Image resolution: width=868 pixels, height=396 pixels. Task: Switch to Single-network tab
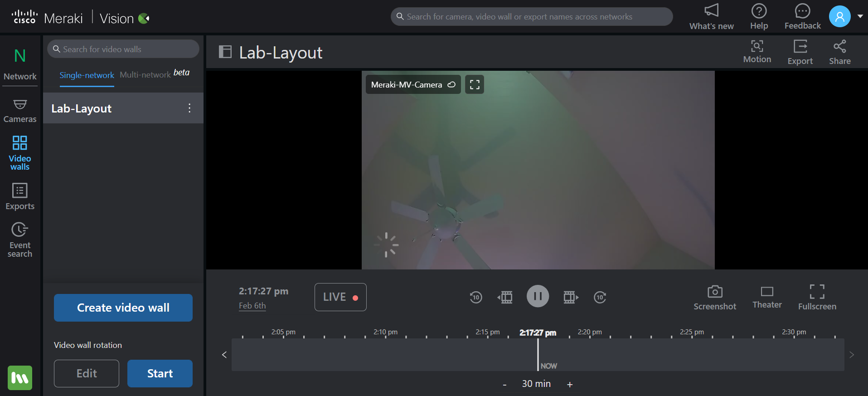(87, 75)
